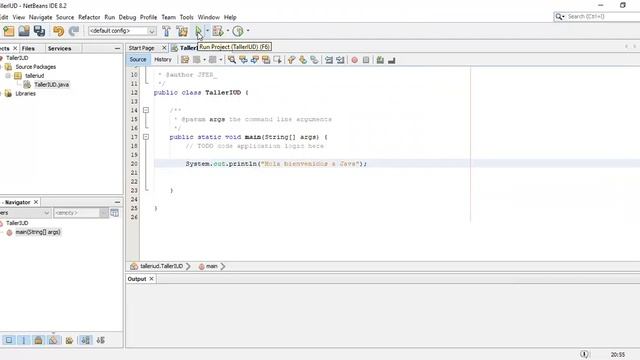
Task: Toggle Highlight Search in the editor toolbar
Action: click(266, 60)
